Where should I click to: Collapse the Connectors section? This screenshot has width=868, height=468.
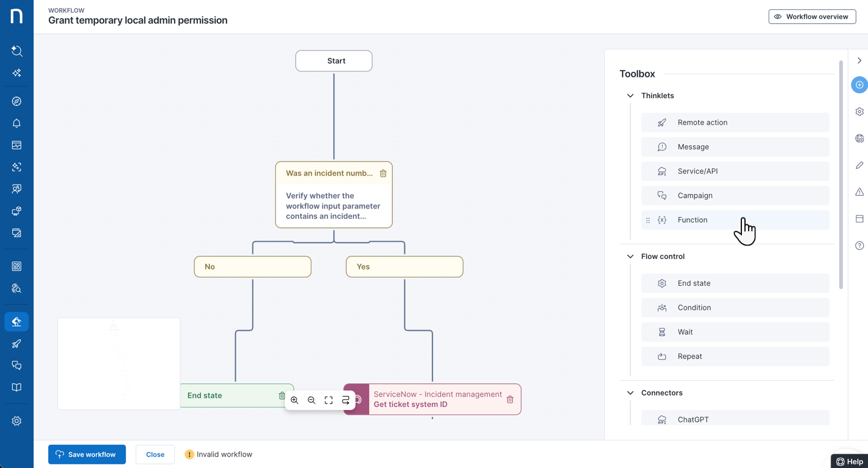pos(630,393)
